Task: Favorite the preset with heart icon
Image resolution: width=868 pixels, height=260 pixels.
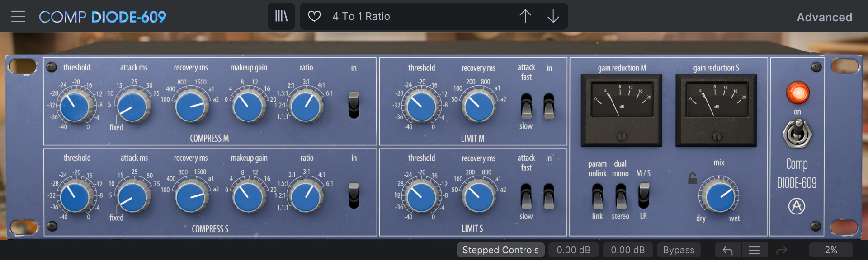Action: (x=314, y=16)
